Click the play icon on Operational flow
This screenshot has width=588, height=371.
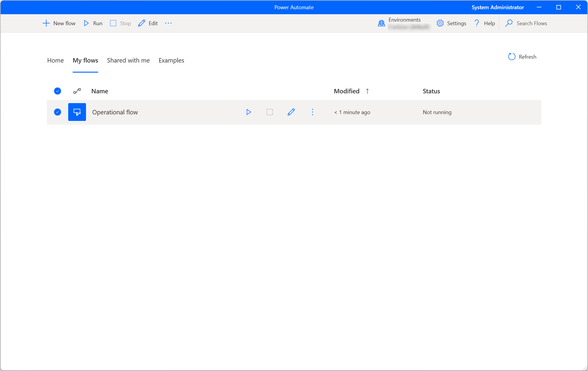(248, 112)
